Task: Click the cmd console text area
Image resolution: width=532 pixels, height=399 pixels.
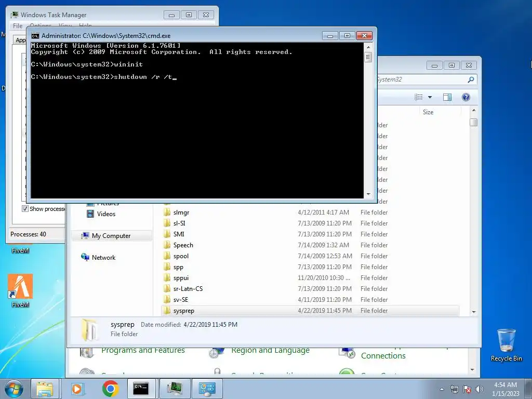Action: pyautogui.click(x=197, y=121)
